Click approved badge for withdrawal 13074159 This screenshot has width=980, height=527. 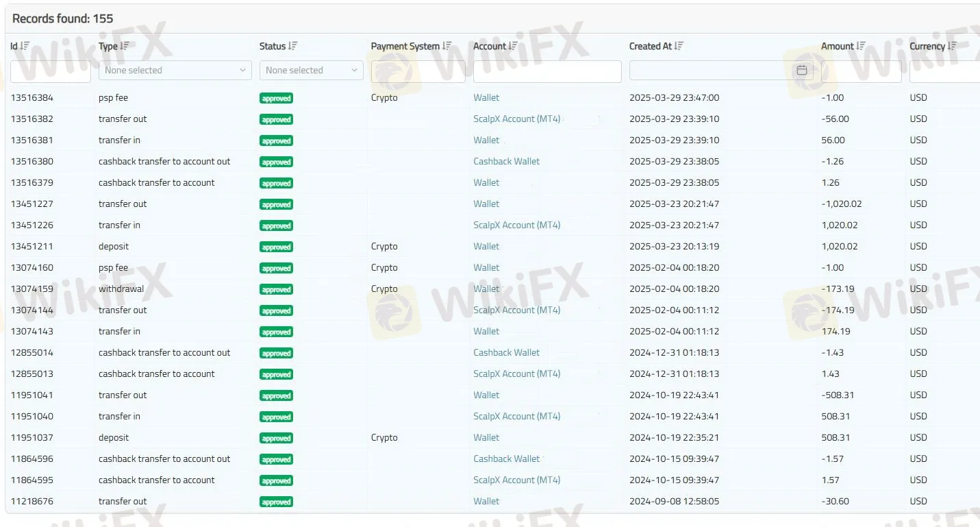pyautogui.click(x=276, y=289)
